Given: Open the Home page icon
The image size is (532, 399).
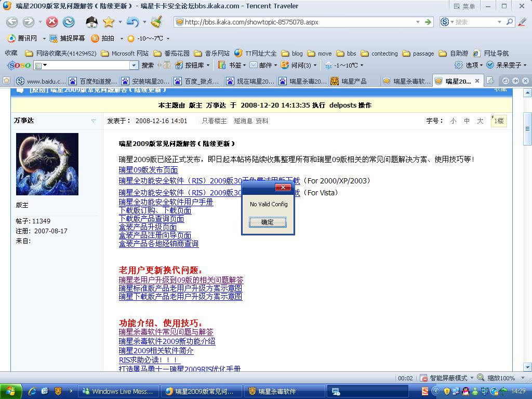Looking at the screenshot, I should [x=91, y=22].
